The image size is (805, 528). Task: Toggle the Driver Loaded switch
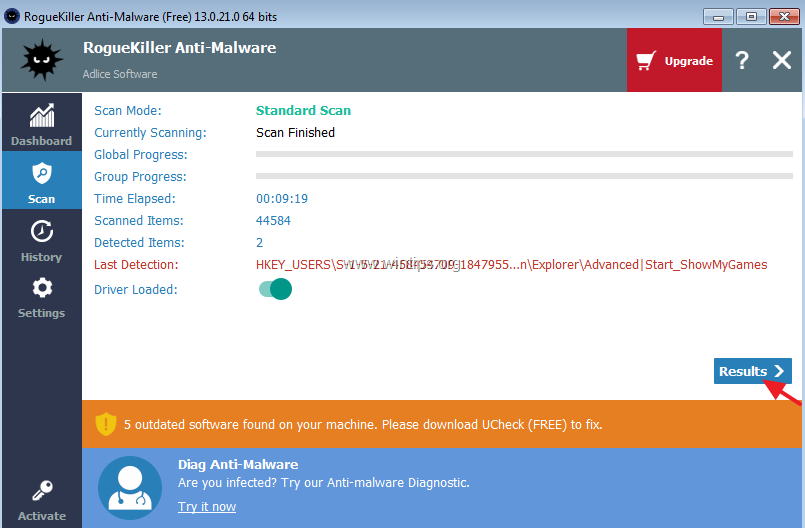pos(275,289)
